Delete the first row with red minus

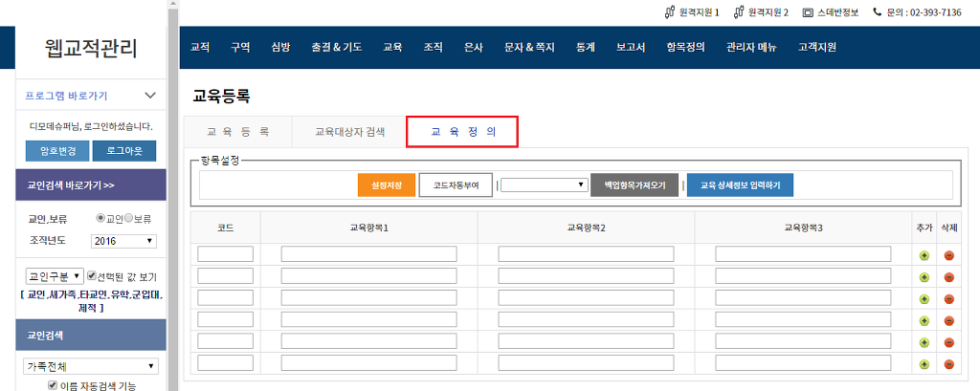point(948,255)
